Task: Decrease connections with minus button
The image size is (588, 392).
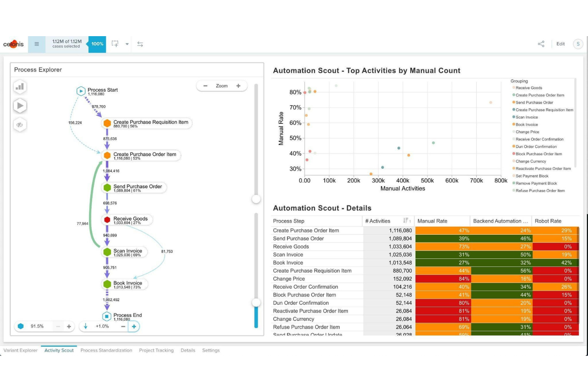Action: [123, 326]
